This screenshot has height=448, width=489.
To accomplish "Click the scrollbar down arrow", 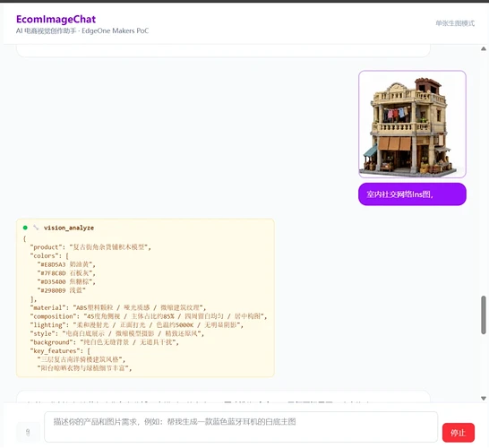I will [x=484, y=399].
